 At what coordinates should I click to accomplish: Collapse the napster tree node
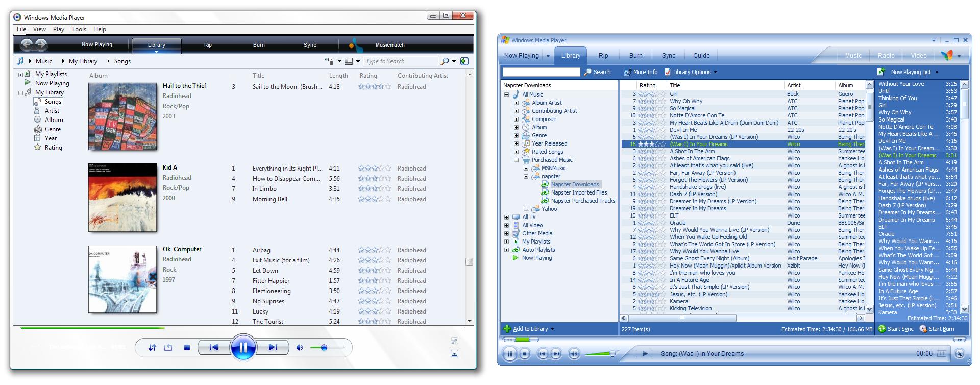coord(526,176)
